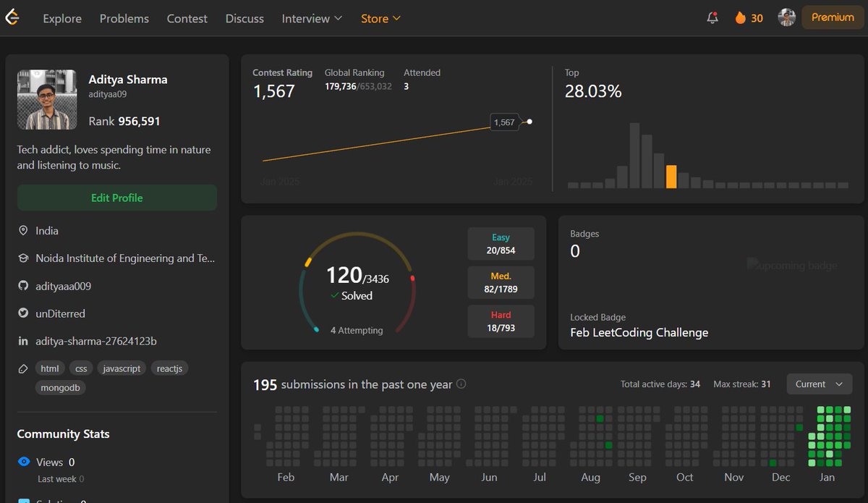
Task: Click the 4 Attempting label
Action: point(357,330)
